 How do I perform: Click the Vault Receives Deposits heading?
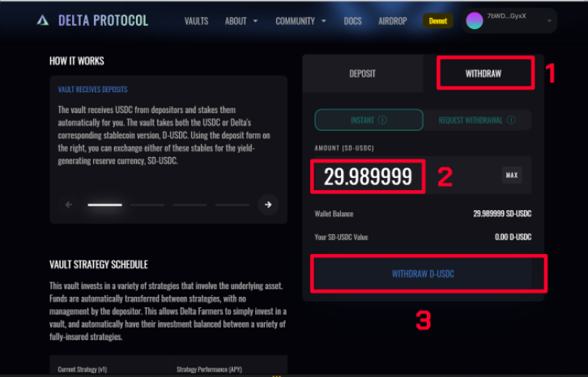[x=92, y=90]
